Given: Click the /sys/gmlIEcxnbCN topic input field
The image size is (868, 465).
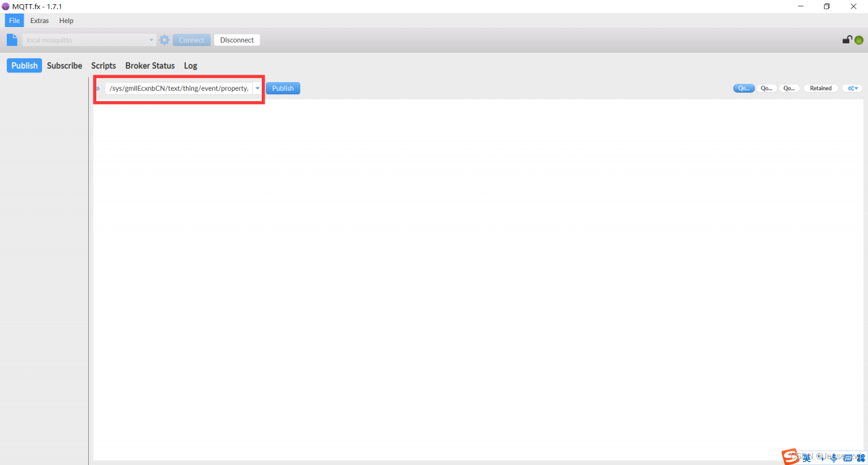Looking at the screenshot, I should click(179, 88).
